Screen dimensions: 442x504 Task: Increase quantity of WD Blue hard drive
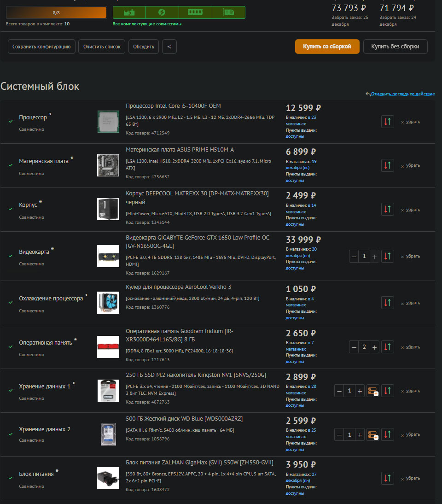point(360,435)
